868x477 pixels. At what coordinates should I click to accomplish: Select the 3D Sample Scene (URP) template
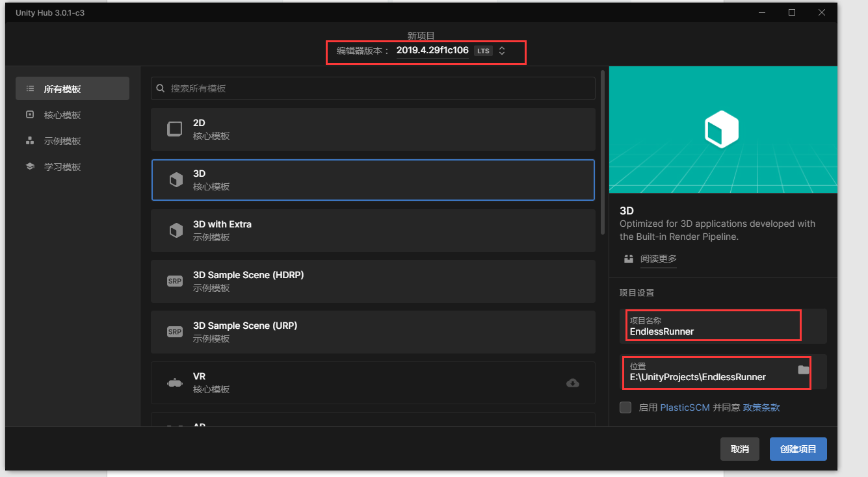[x=373, y=332]
